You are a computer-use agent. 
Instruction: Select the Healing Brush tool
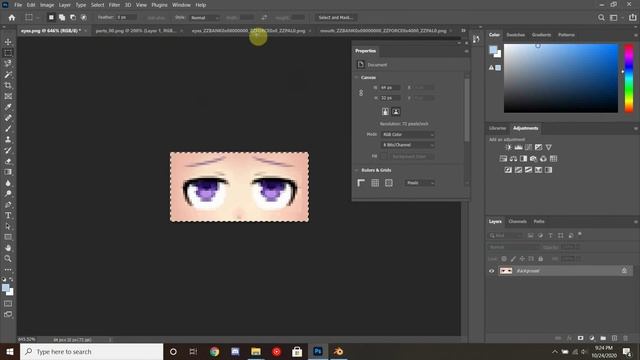pyautogui.click(x=8, y=118)
